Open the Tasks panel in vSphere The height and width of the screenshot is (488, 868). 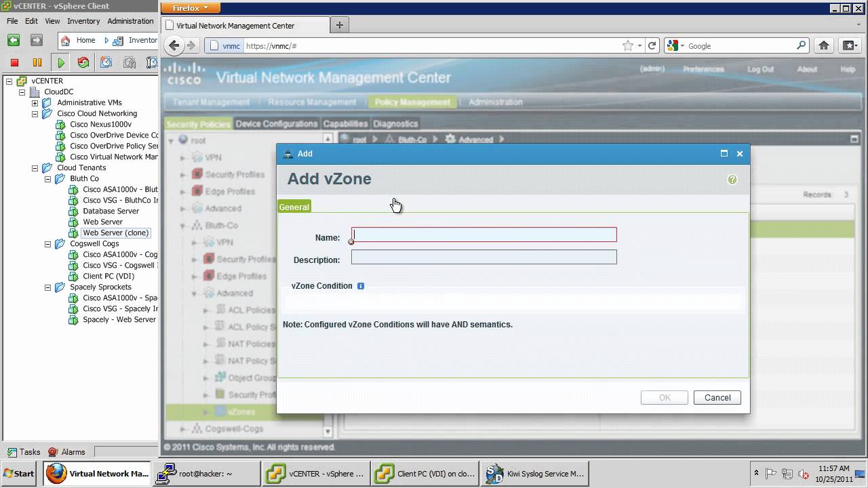click(x=24, y=452)
